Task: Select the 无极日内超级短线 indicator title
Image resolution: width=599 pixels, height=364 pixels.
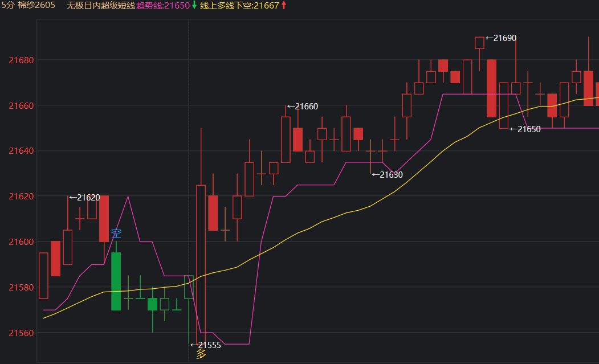Action: pos(101,6)
